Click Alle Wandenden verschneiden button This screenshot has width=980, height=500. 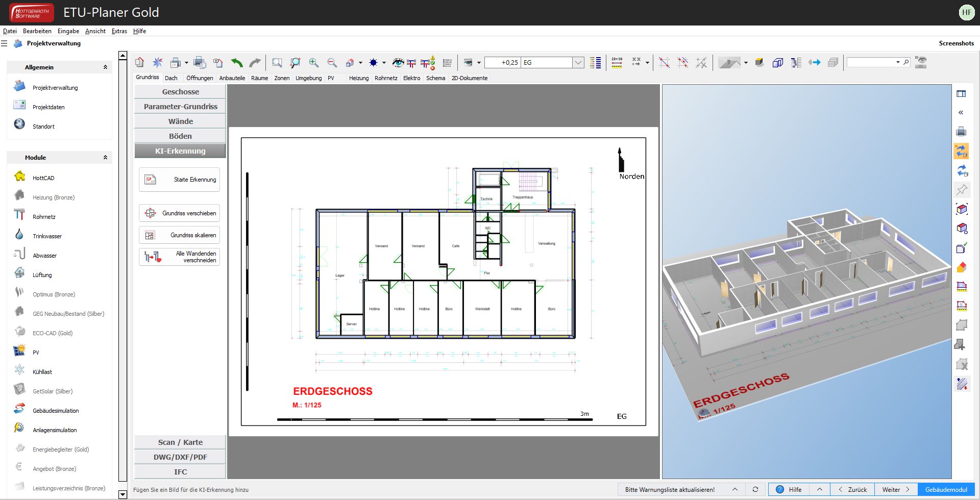179,257
